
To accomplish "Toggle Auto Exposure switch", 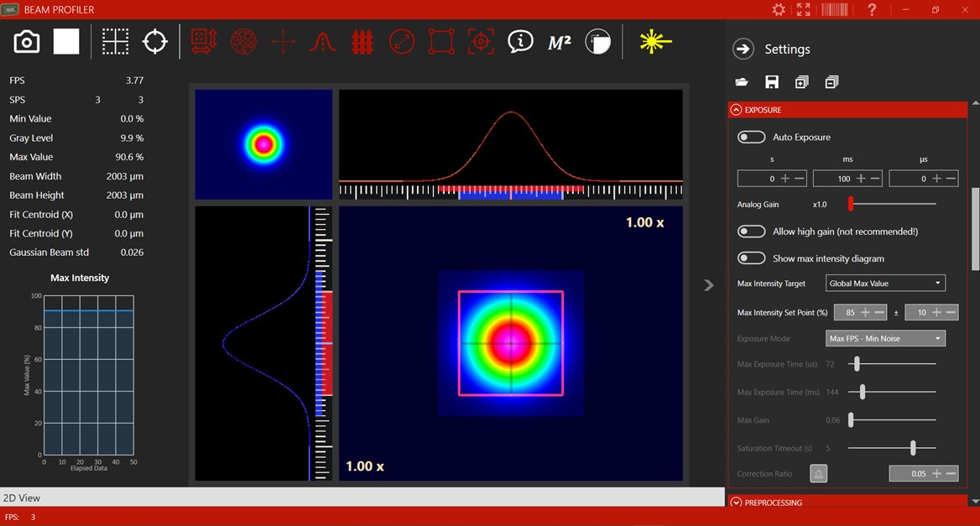I will click(x=751, y=137).
